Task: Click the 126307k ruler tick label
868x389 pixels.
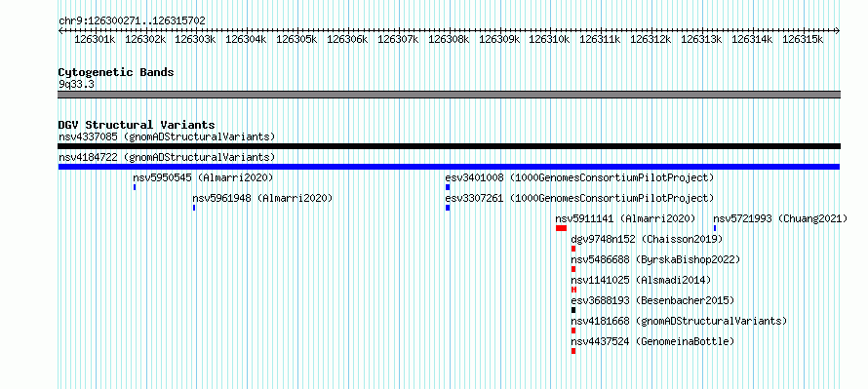Action: 398,39
